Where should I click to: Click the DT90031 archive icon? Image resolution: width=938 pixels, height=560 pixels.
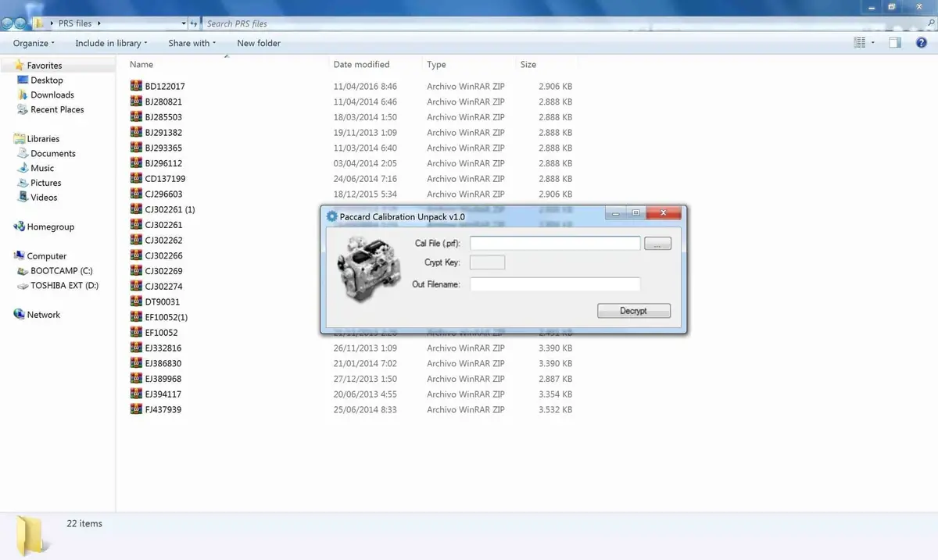[x=136, y=301]
